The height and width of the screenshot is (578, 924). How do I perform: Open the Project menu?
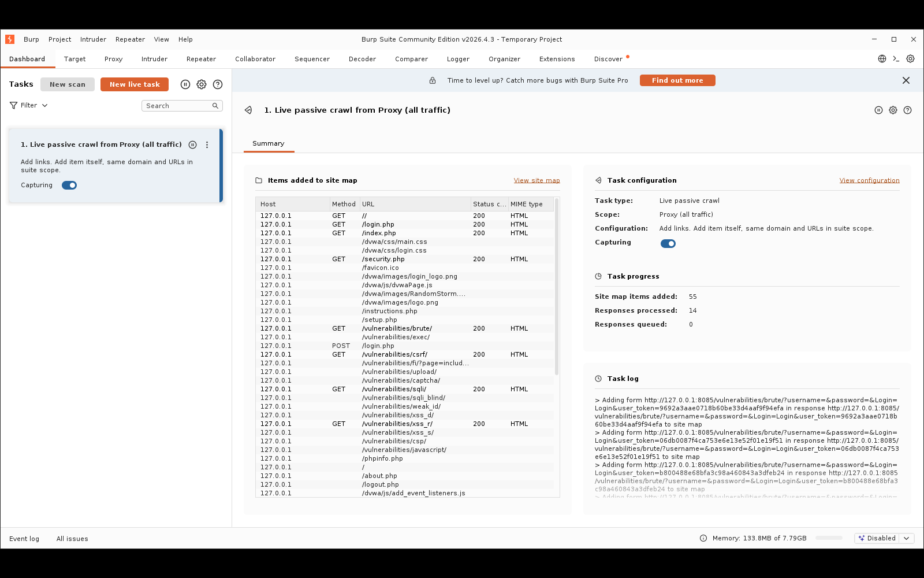[x=59, y=39]
